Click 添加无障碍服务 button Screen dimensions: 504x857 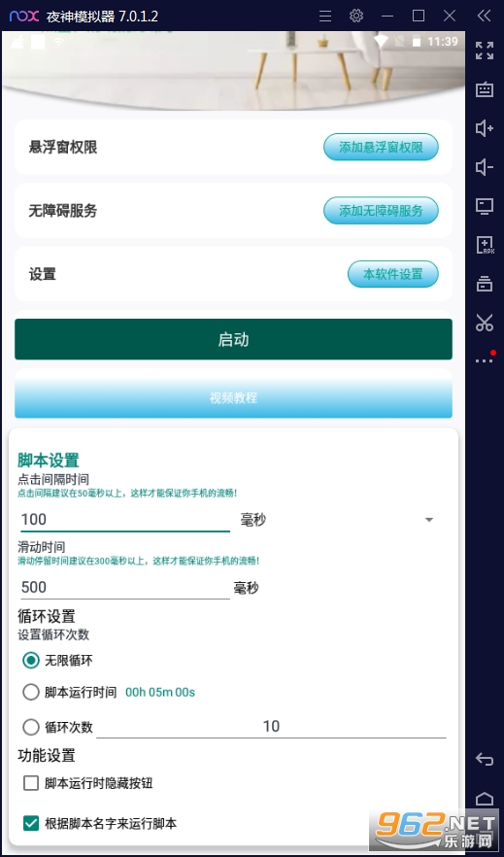[381, 211]
